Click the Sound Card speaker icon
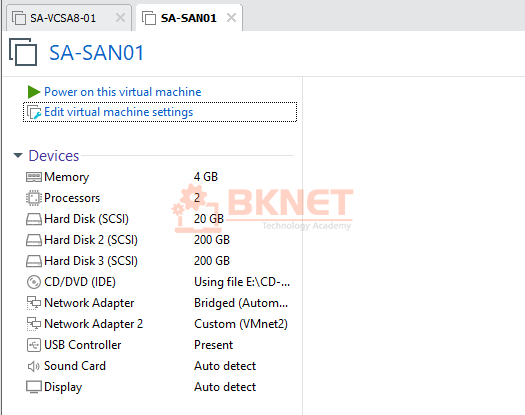Screen dimensions: 525x415 tap(34, 366)
